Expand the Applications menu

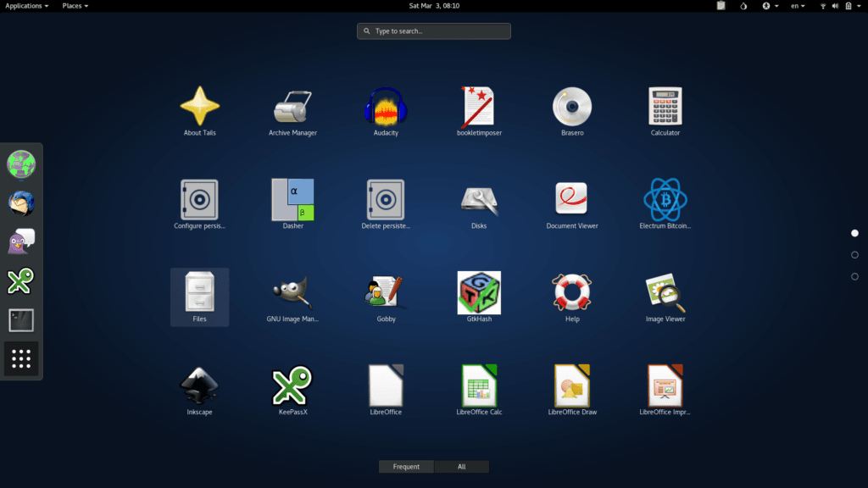26,6
